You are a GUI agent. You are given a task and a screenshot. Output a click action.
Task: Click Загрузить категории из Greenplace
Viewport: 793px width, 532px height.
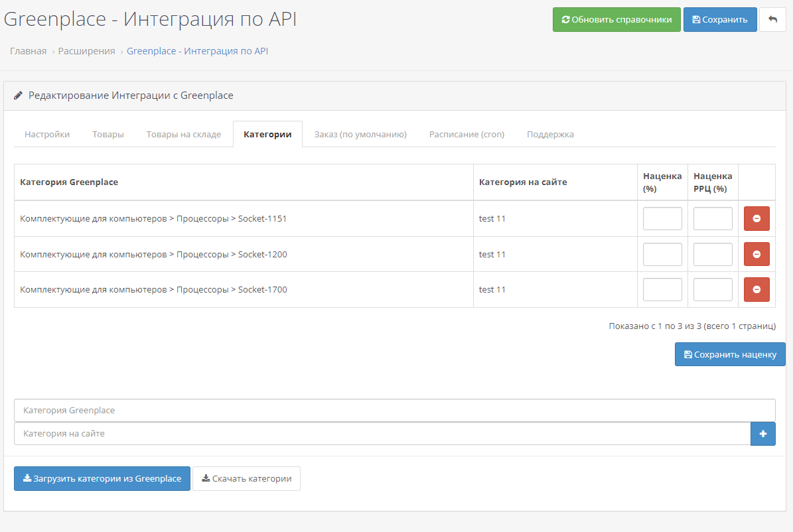tap(102, 478)
